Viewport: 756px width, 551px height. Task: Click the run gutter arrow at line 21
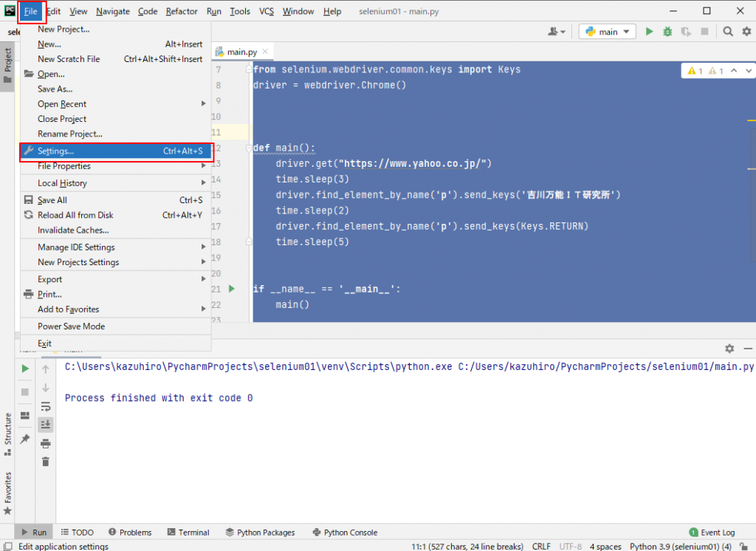(231, 289)
